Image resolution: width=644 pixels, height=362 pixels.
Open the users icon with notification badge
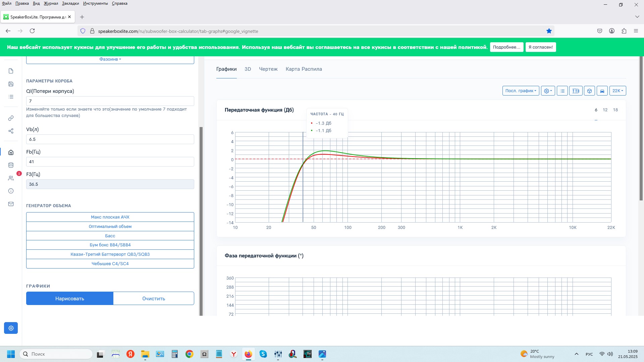coord(11,178)
